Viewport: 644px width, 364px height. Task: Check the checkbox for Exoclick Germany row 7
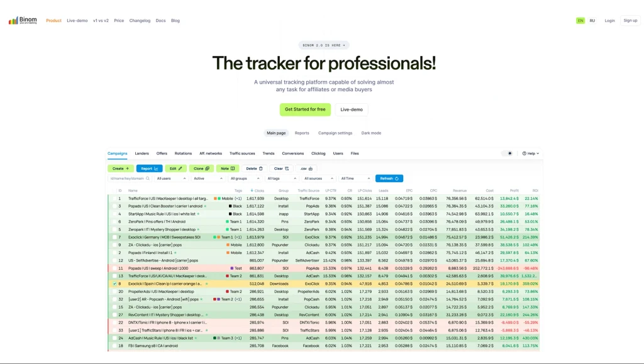(114, 237)
